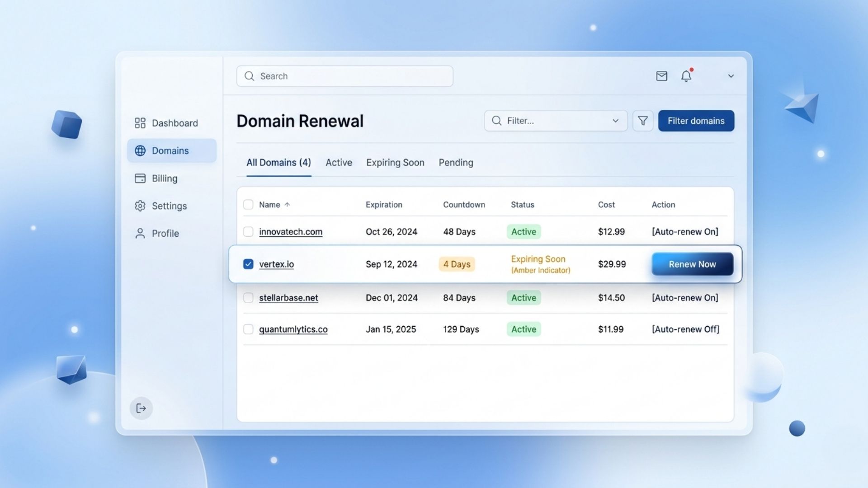Viewport: 868px width, 488px height.
Task: Click Active badge for innovatech.com
Action: [x=524, y=232]
